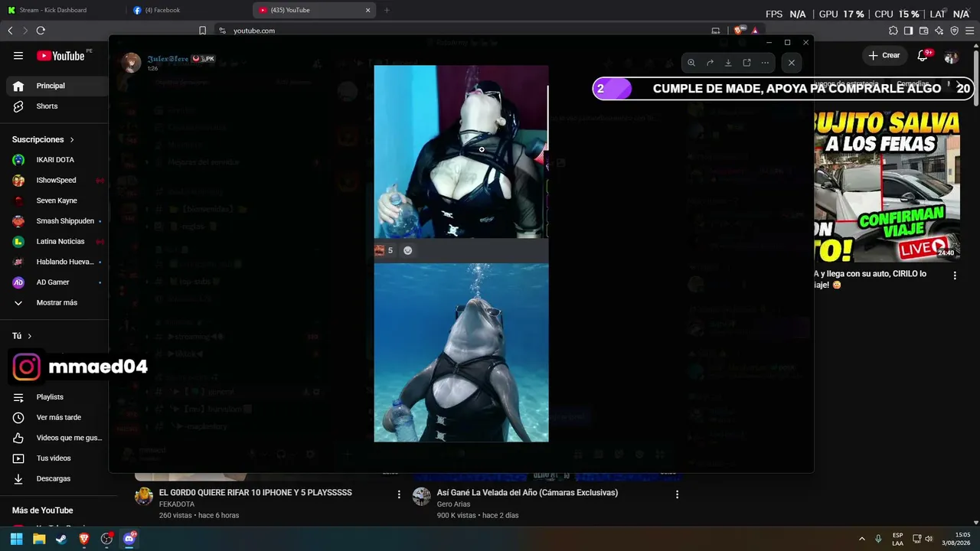Toggle the browser sidebar panel

click(x=908, y=31)
